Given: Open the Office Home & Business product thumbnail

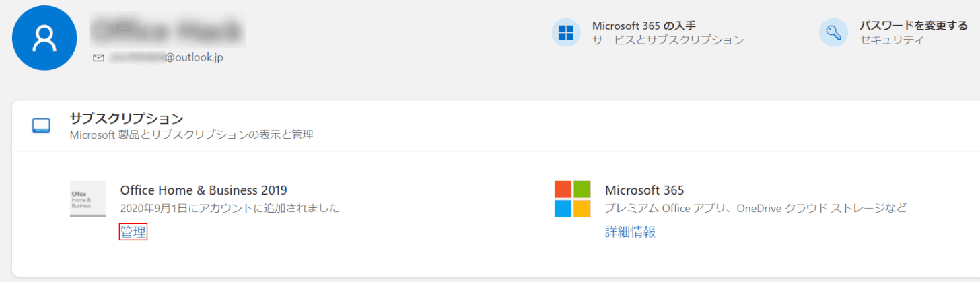Looking at the screenshot, I should point(87,199).
